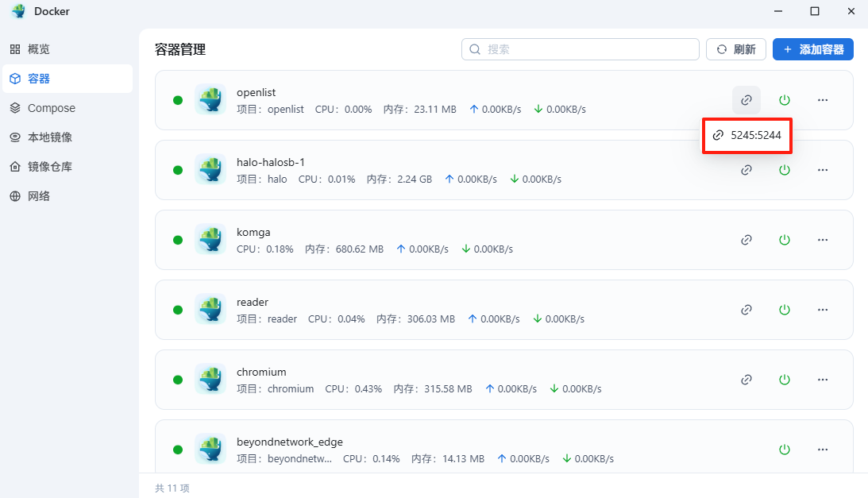Toggle power for chromium container
Image resolution: width=868 pixels, height=498 pixels.
pyautogui.click(x=785, y=380)
